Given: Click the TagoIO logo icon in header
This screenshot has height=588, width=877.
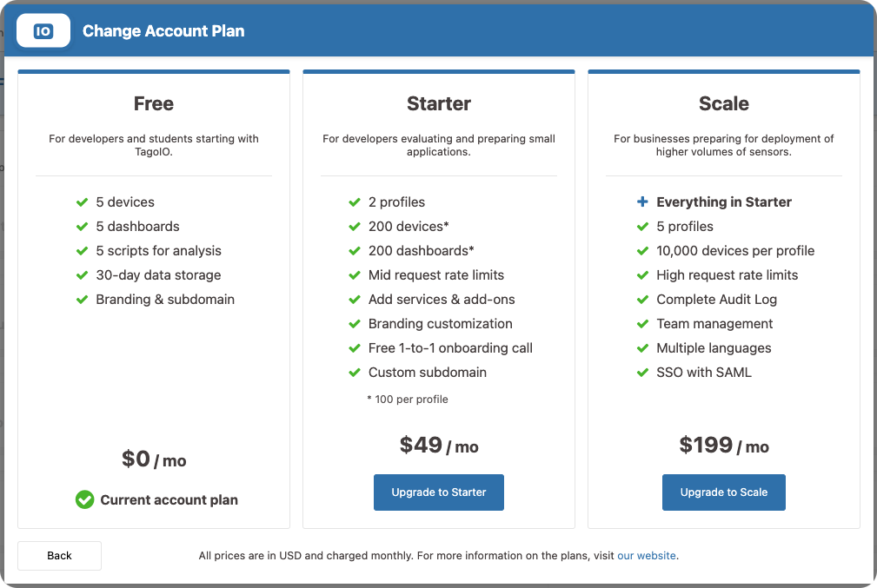Looking at the screenshot, I should [x=43, y=30].
